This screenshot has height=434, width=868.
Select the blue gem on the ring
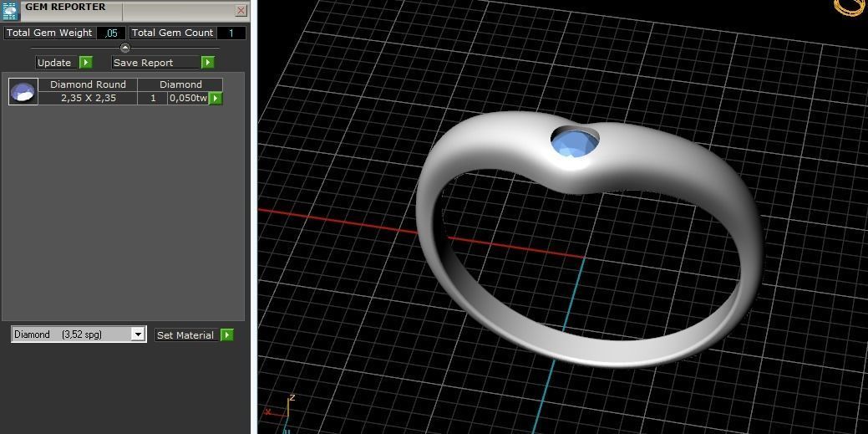tap(575, 143)
